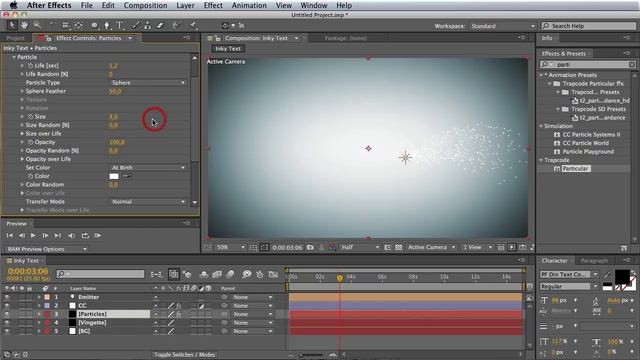Open the Animation menu
Image resolution: width=640 pixels, height=360 pixels.
[249, 5]
